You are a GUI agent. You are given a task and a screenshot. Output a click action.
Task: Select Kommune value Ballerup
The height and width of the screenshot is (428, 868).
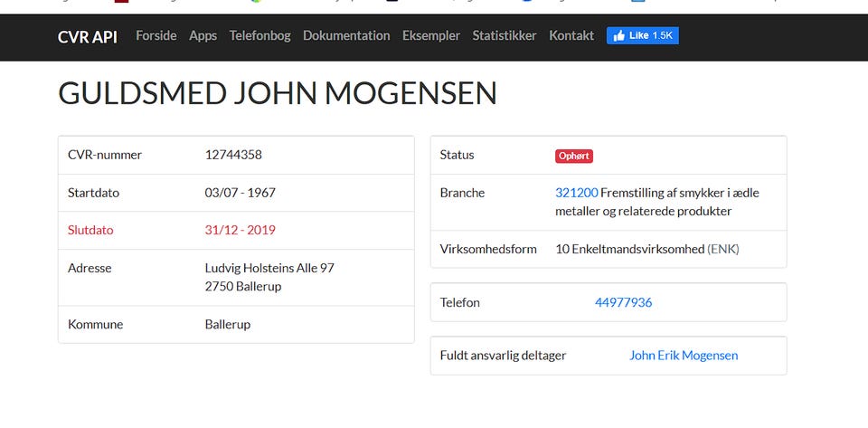click(228, 325)
